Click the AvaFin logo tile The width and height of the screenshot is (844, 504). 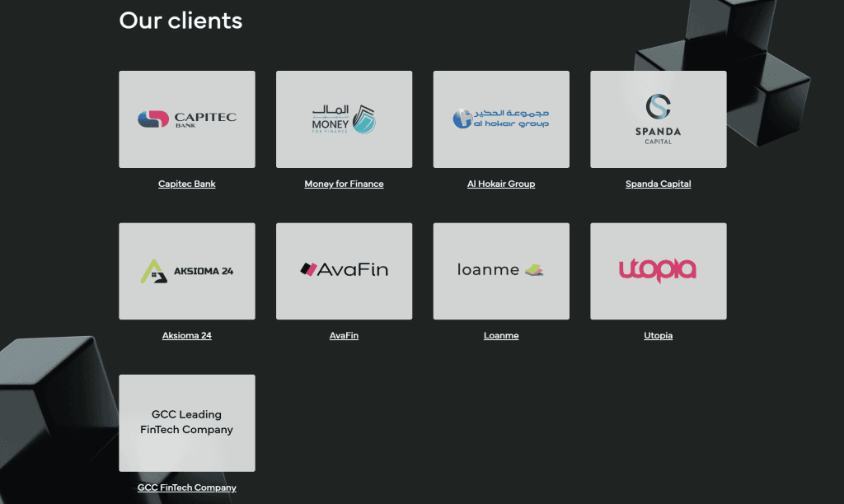coord(344,271)
